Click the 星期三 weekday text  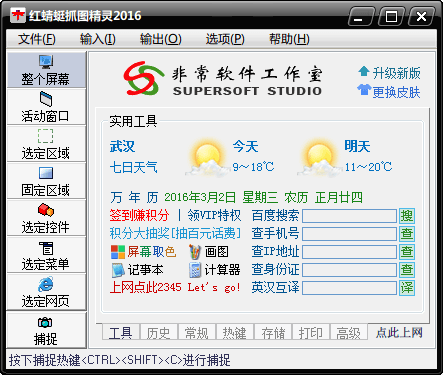pyautogui.click(x=260, y=197)
